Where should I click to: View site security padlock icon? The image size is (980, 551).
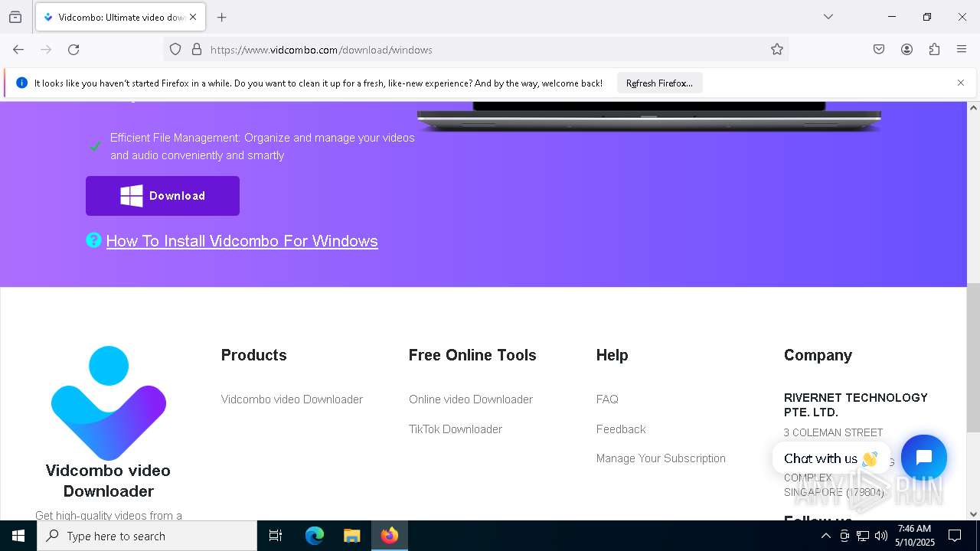197,50
